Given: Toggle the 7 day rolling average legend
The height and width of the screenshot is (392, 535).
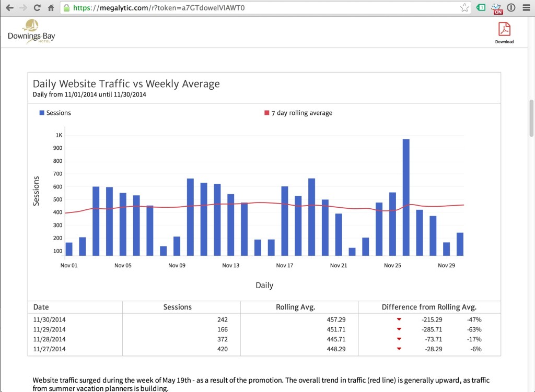Looking at the screenshot, I should 298,113.
